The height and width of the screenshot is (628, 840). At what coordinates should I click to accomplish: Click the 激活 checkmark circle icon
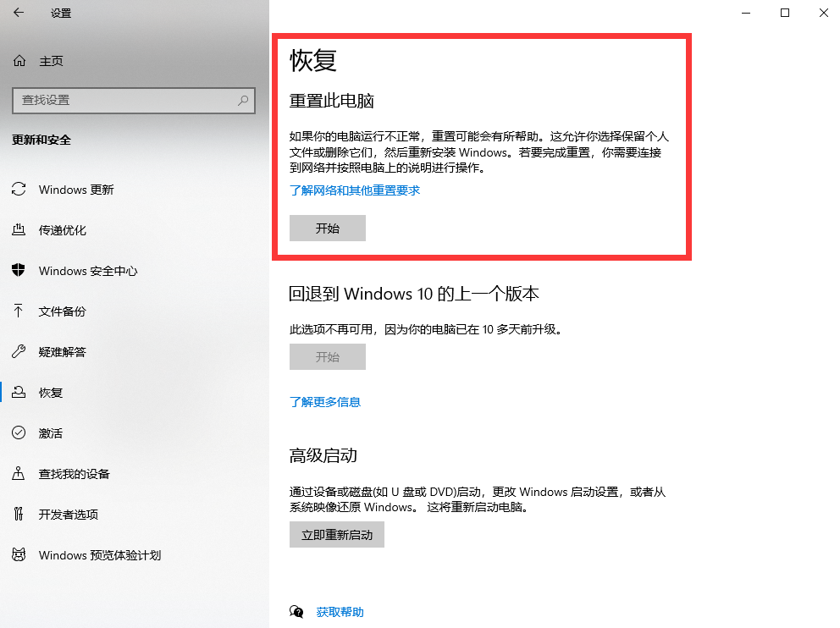pos(19,433)
